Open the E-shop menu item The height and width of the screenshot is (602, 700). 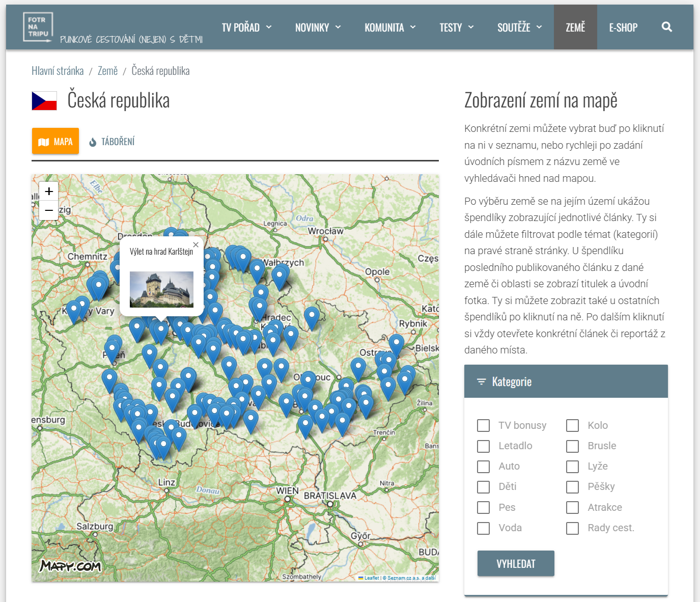tap(623, 28)
